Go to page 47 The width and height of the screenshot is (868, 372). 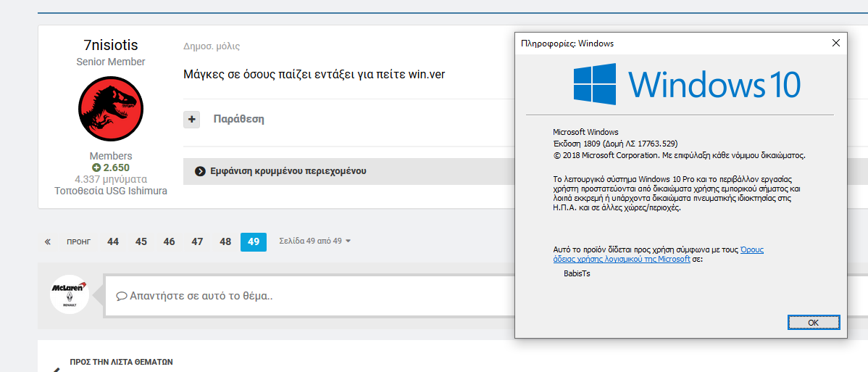click(x=198, y=241)
